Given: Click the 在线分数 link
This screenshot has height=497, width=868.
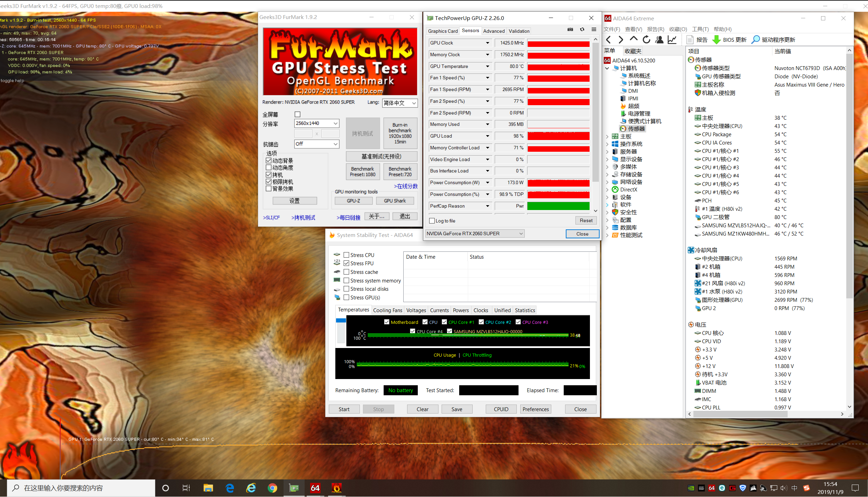Looking at the screenshot, I should tap(406, 186).
